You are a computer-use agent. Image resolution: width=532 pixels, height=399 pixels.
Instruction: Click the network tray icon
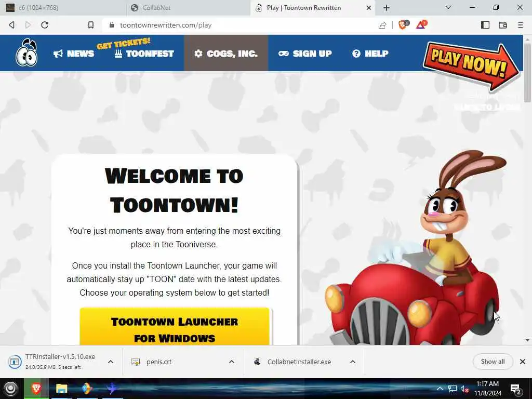[453, 389]
